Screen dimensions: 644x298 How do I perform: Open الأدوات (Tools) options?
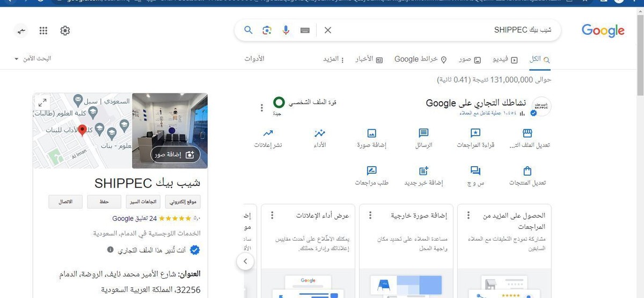click(254, 58)
